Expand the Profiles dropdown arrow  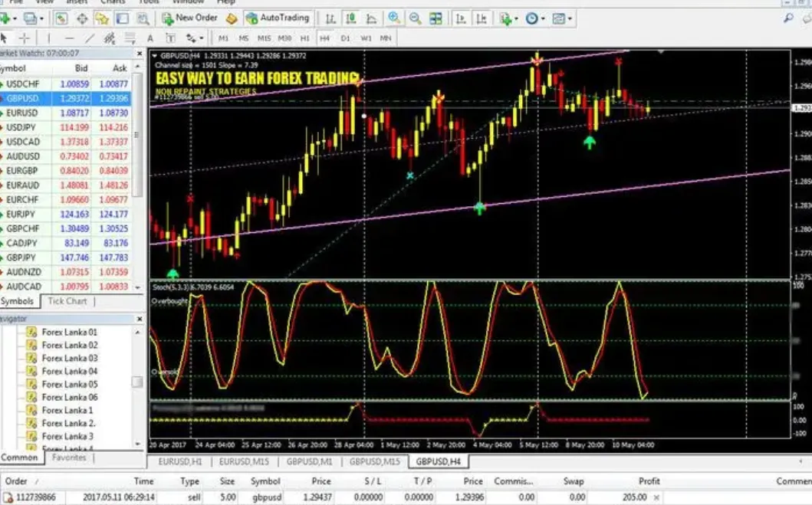[x=41, y=19]
